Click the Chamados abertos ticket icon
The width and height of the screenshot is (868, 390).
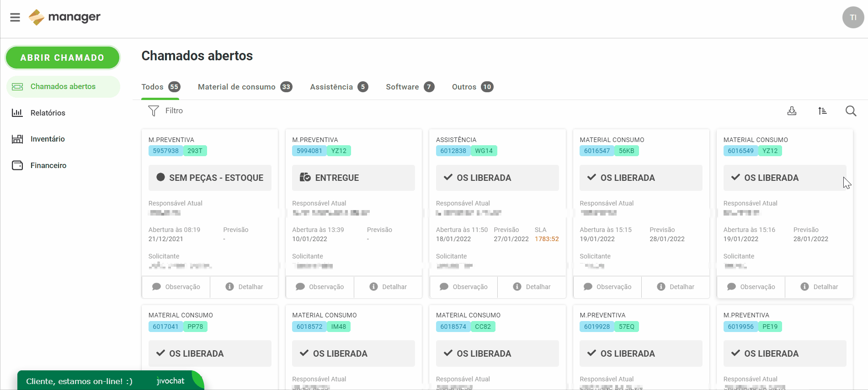(17, 87)
